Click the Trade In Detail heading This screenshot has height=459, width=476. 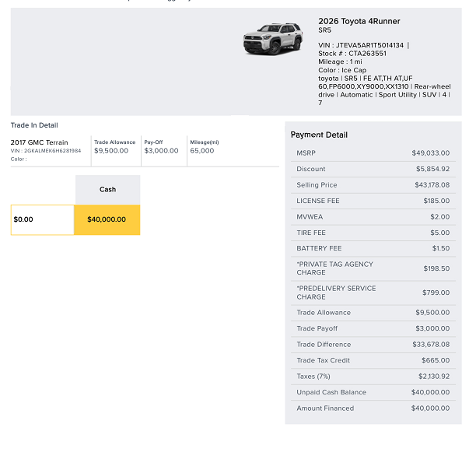pos(34,125)
